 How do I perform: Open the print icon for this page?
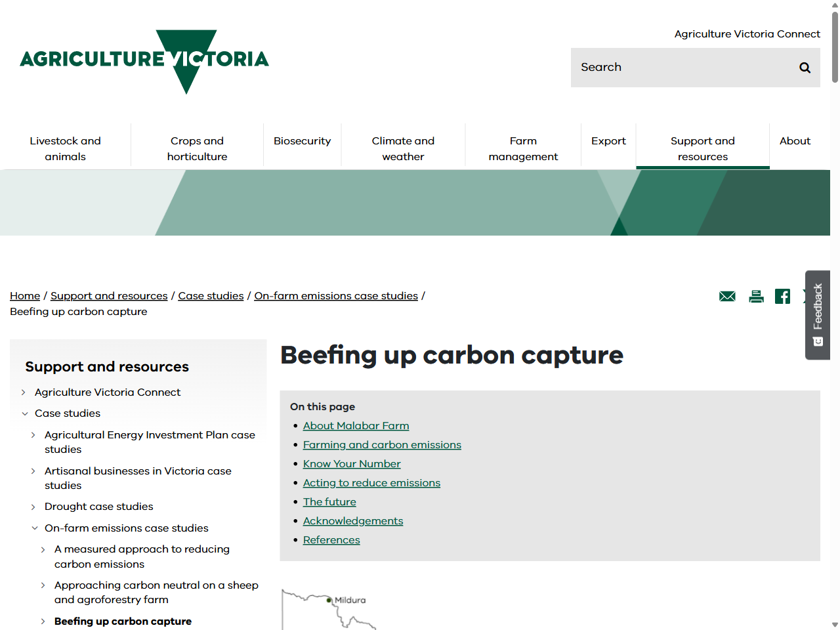pyautogui.click(x=756, y=296)
